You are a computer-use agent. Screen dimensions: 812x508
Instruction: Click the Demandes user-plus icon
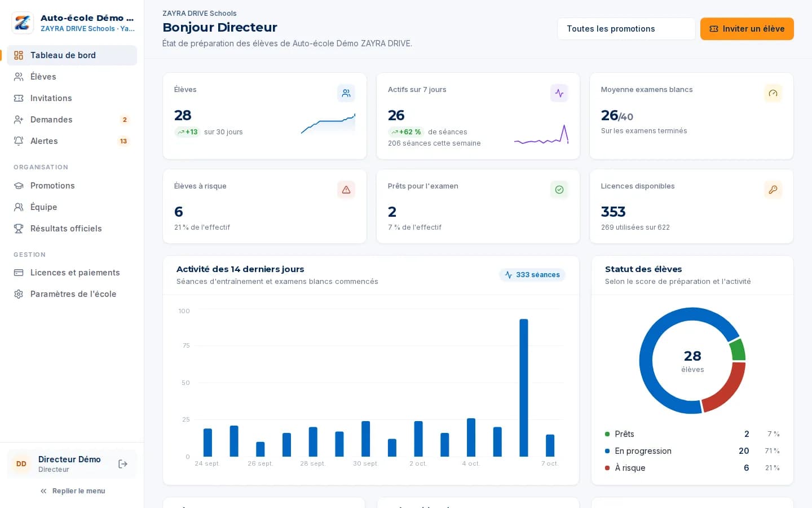19,120
